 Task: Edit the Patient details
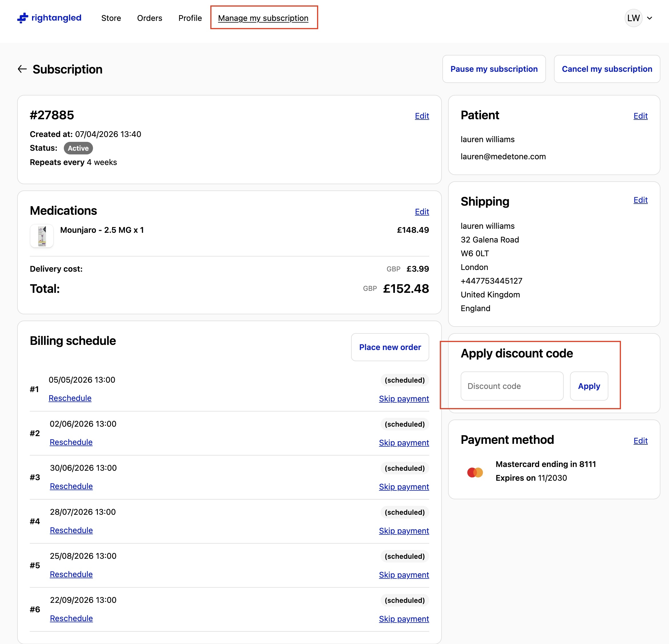click(x=640, y=116)
